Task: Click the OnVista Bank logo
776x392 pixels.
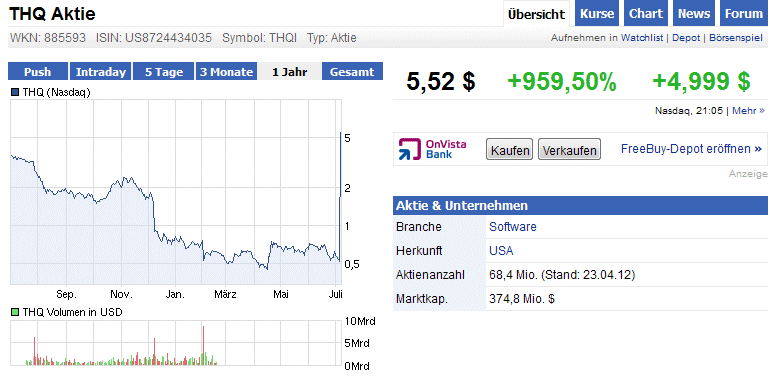Action: coord(433,149)
